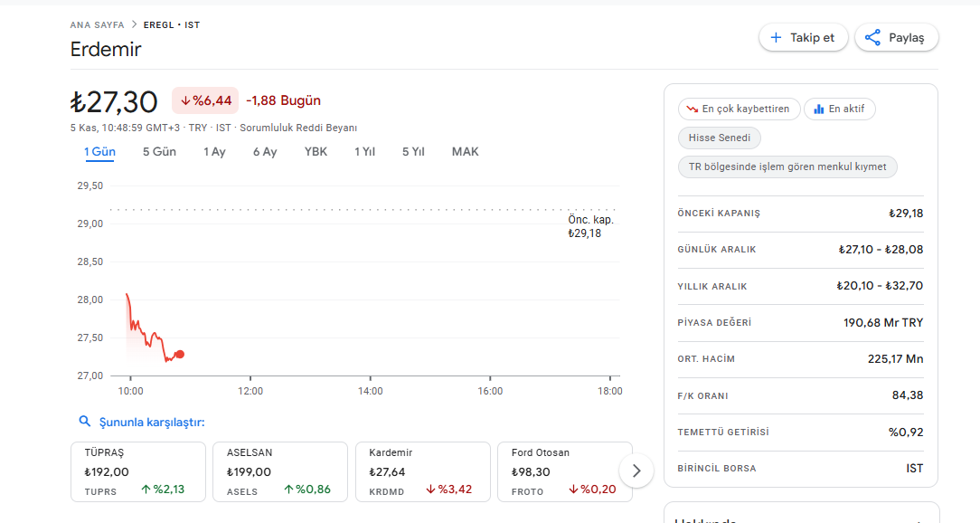Click the plus icon in Takip et
Screen dimensions: 980x523
tap(776, 38)
